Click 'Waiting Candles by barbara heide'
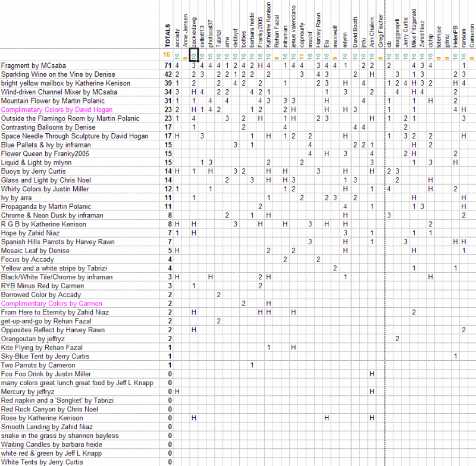The image size is (476, 466). tap(52, 444)
